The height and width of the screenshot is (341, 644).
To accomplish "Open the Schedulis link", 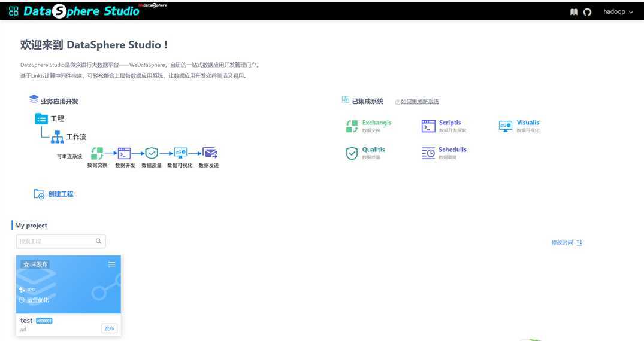I will click(452, 150).
